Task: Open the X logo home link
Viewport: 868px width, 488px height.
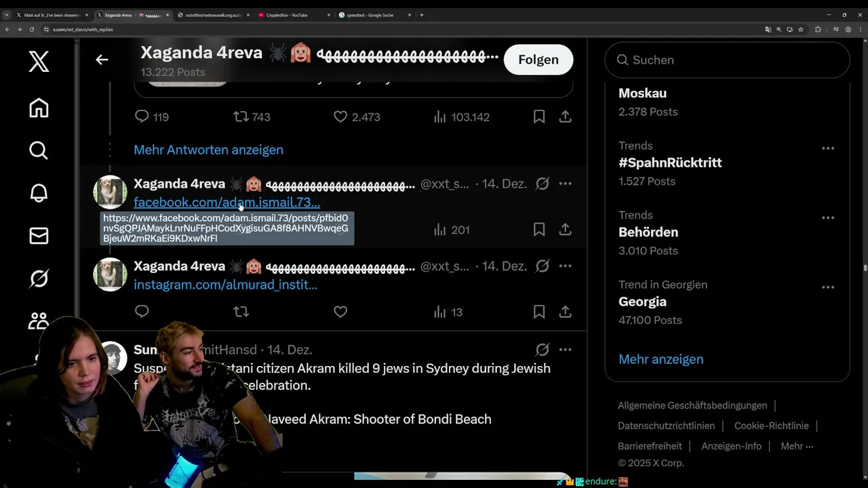Action: (39, 62)
